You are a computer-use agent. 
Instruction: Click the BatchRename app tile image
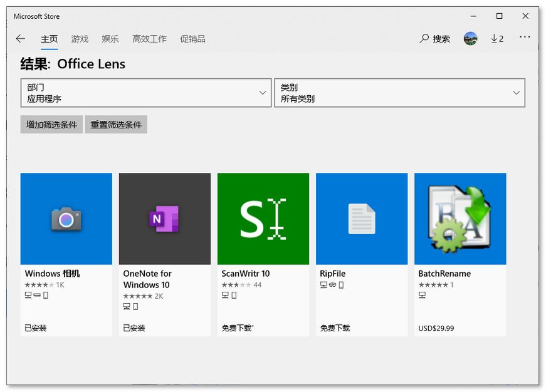coord(460,219)
